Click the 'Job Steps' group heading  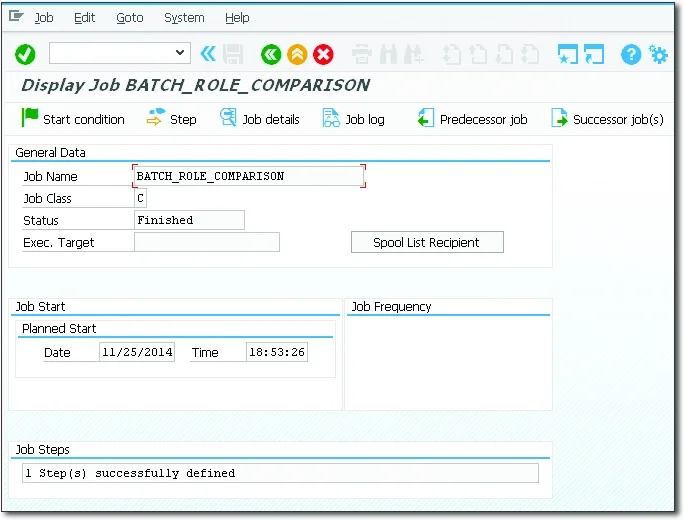[x=42, y=449]
